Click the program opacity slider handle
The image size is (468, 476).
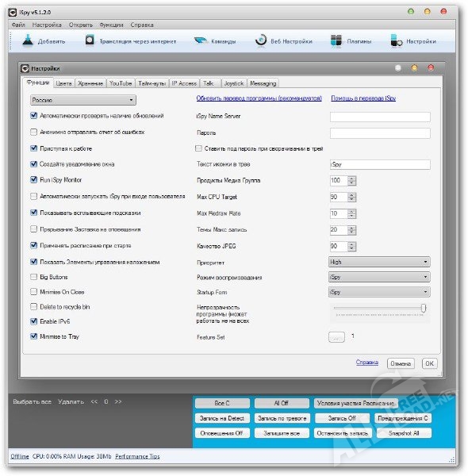pos(424,308)
